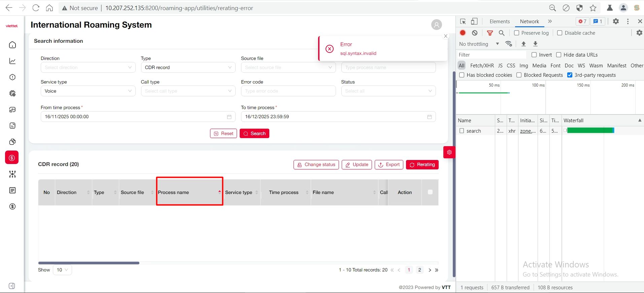Toggle the DevTools device toolbar icon

coord(474,22)
